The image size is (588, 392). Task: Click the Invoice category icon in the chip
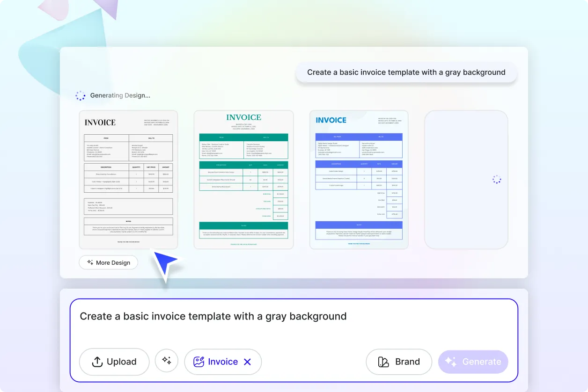pos(198,362)
